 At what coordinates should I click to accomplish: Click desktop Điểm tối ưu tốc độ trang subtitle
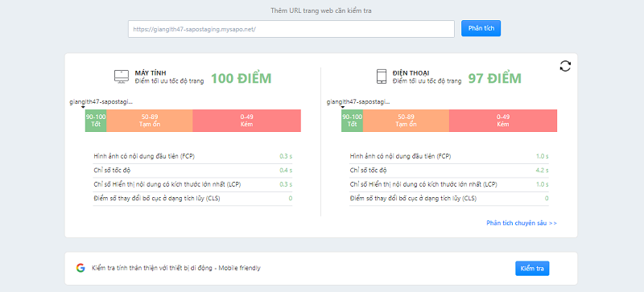pyautogui.click(x=169, y=81)
